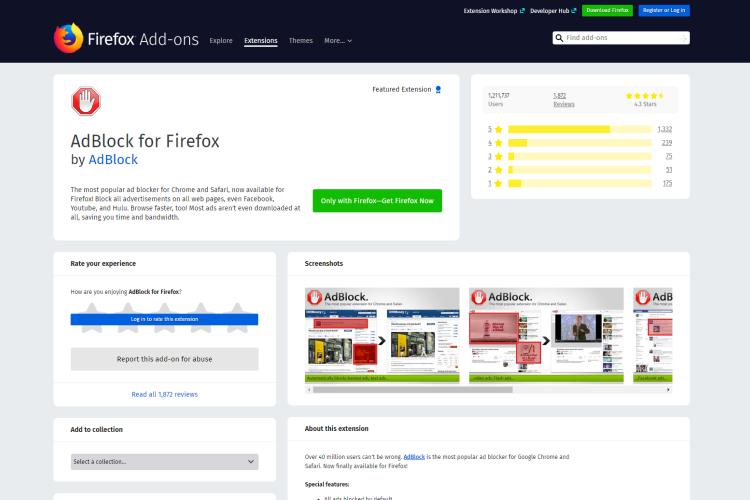Click the Firefox logo icon

tap(68, 37)
